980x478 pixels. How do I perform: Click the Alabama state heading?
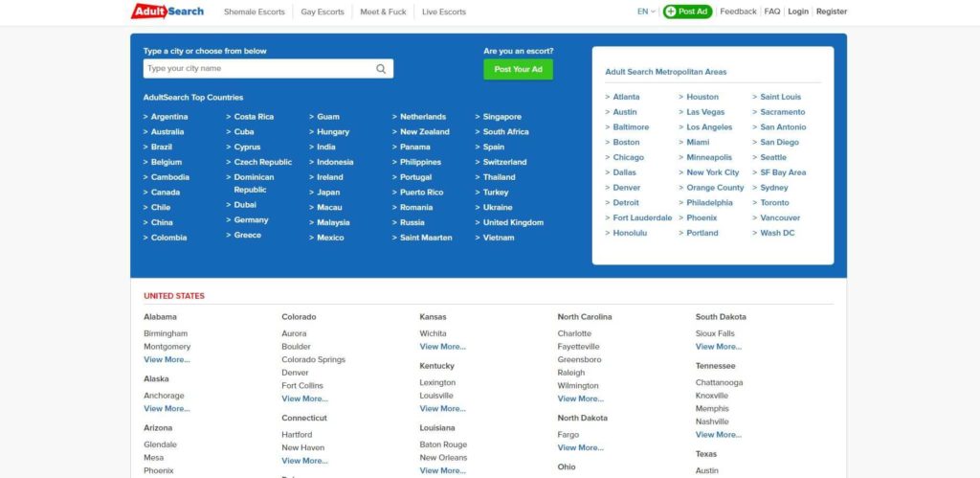(x=160, y=317)
